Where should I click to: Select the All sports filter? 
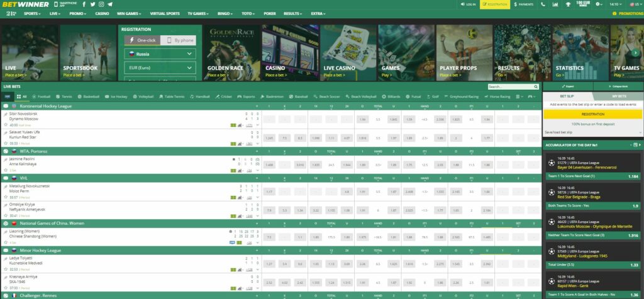[x=21, y=97]
